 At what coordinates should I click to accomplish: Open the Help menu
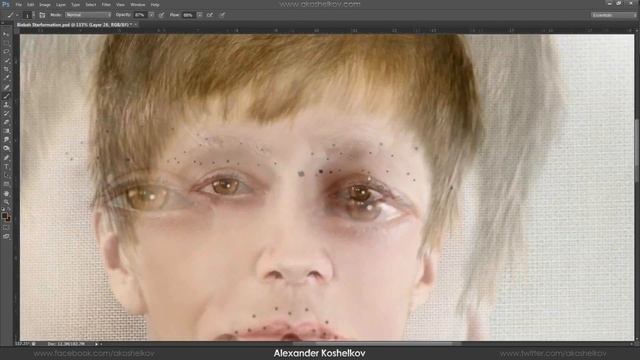point(155,4)
